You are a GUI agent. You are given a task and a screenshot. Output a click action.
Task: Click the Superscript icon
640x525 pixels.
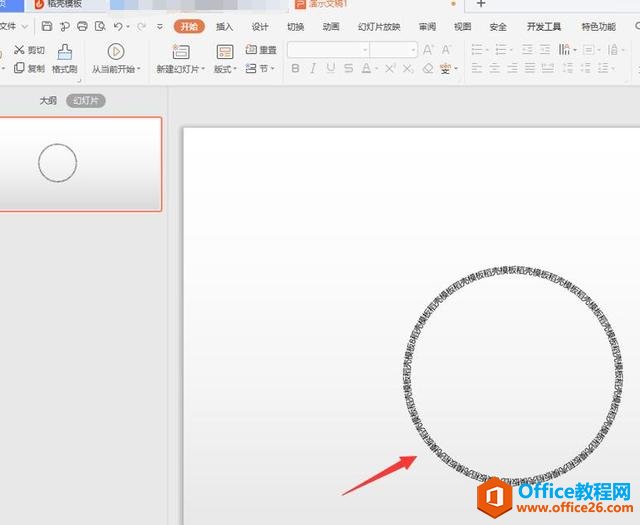pyautogui.click(x=390, y=68)
